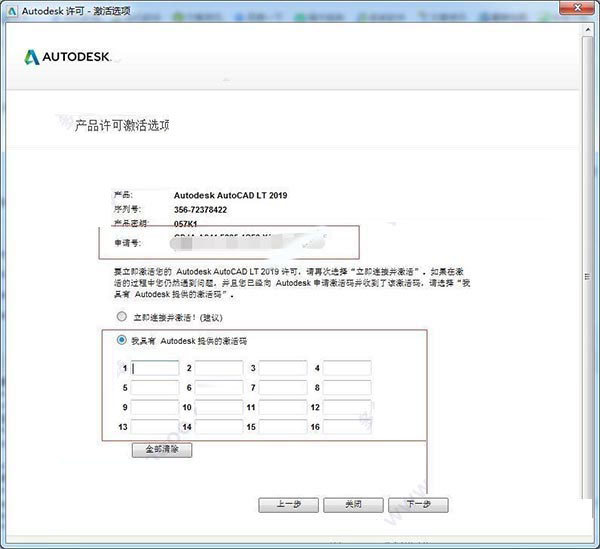The image size is (600, 549).
Task: Click activation code field 10
Action: tap(219, 407)
